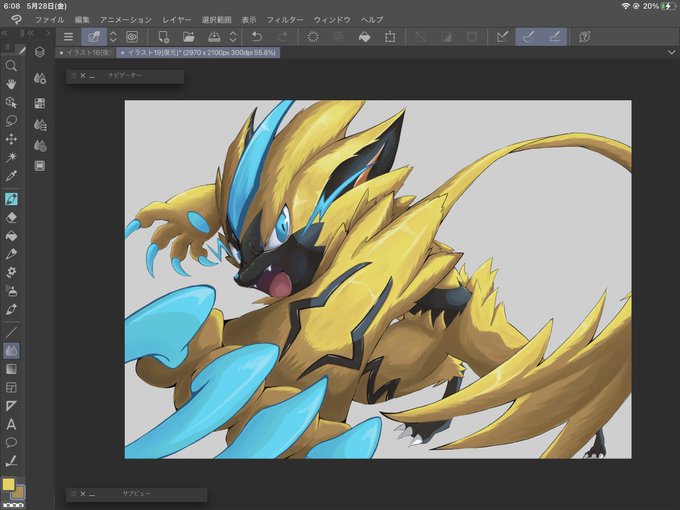Select the Eyedropper tool

pos(11,176)
